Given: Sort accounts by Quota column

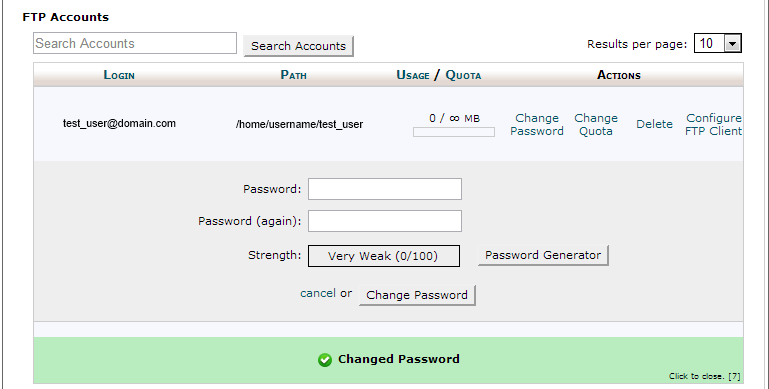Looking at the screenshot, I should [463, 75].
